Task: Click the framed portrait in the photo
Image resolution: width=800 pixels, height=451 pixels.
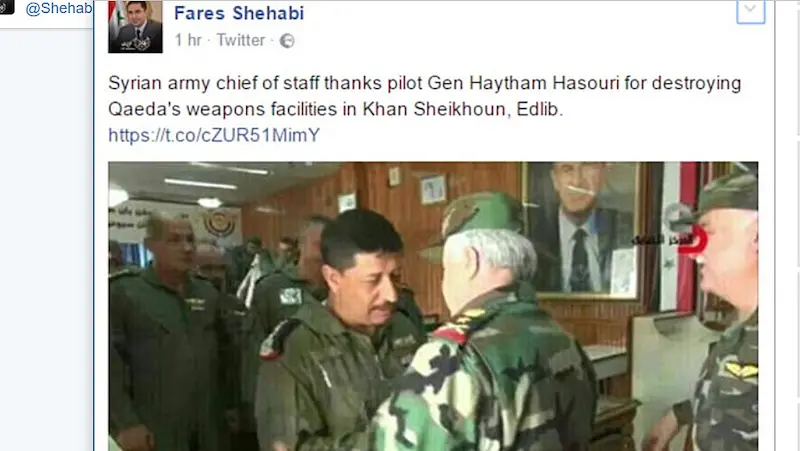Action: click(x=581, y=231)
